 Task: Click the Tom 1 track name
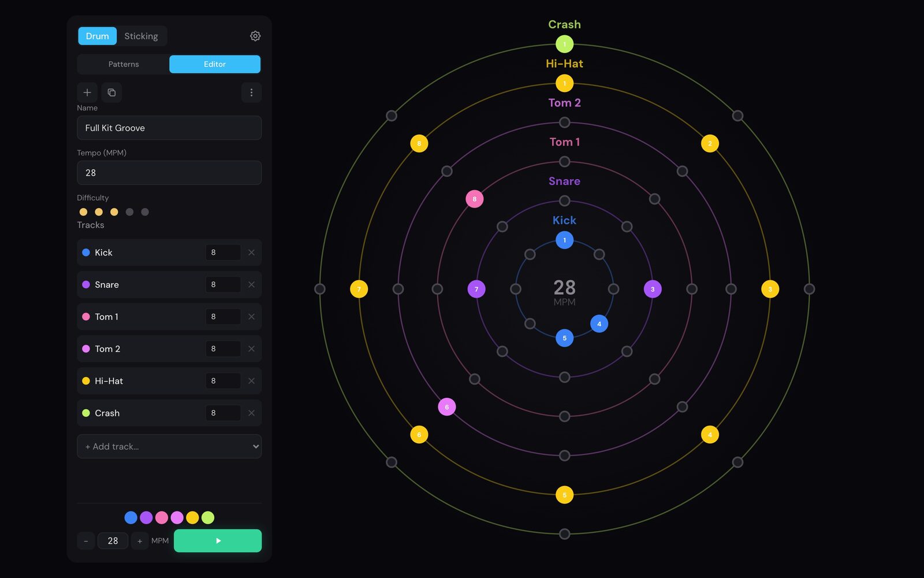tap(106, 317)
